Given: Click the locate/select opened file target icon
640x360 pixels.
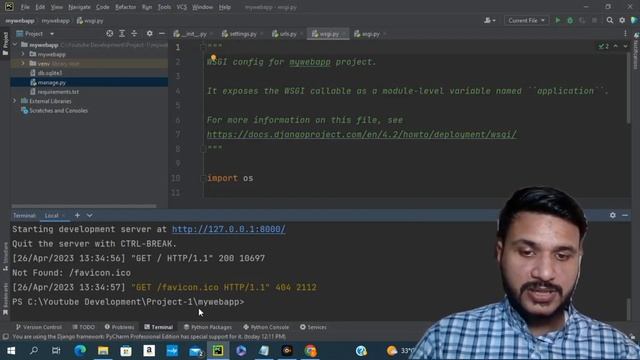Looking at the screenshot, I should pos(109,33).
